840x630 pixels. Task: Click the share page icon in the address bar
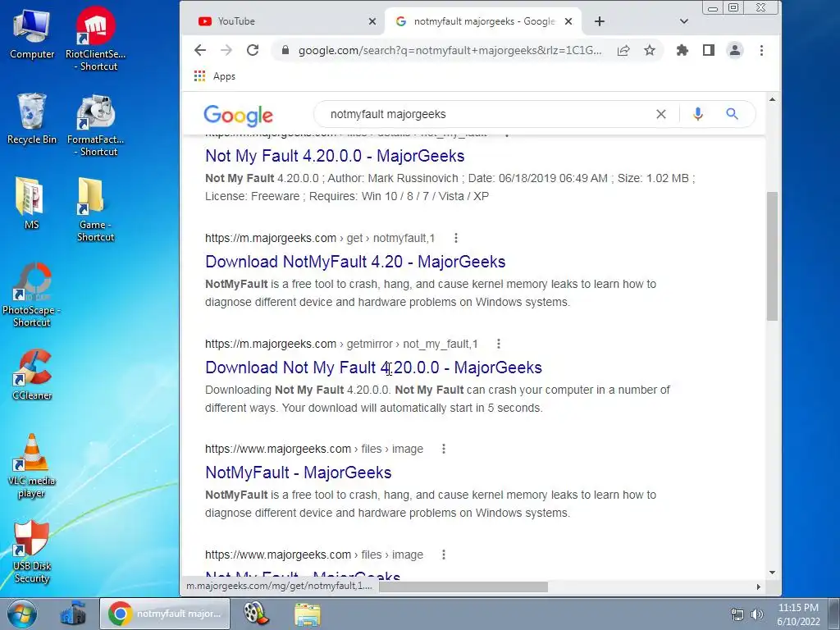[x=623, y=50]
